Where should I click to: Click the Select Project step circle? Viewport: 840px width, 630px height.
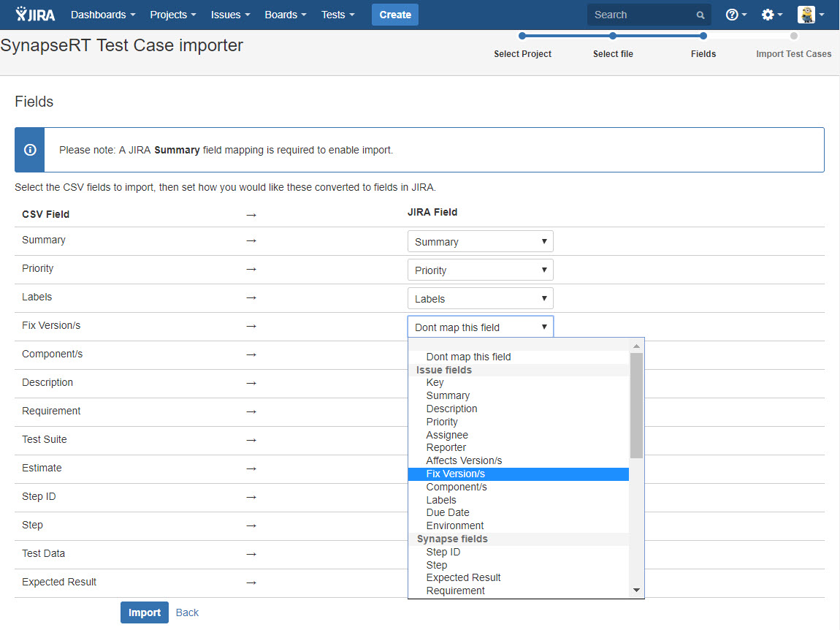point(522,36)
